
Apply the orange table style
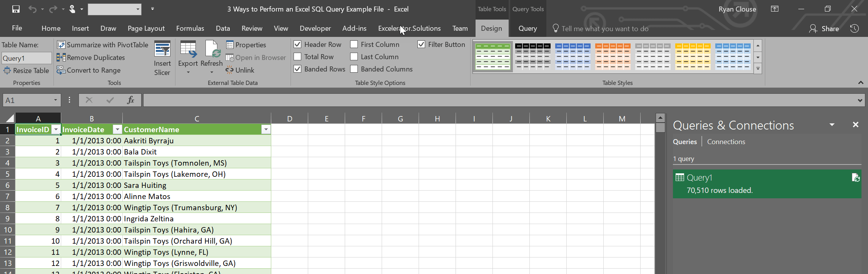[613, 56]
